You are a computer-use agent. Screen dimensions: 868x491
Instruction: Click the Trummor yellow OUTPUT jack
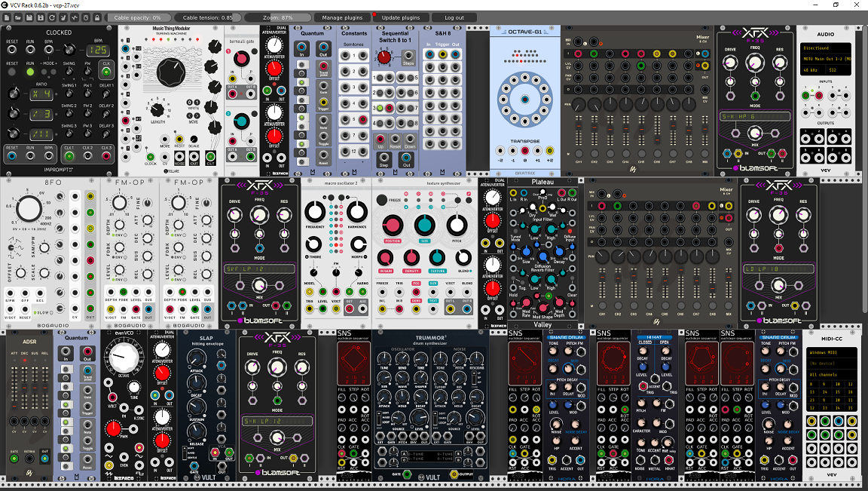click(x=454, y=474)
